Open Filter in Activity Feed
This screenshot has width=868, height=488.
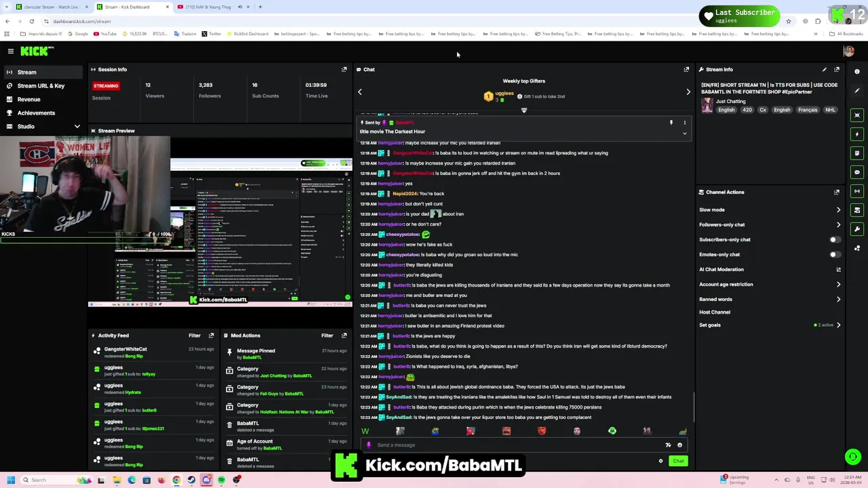[195, 335]
